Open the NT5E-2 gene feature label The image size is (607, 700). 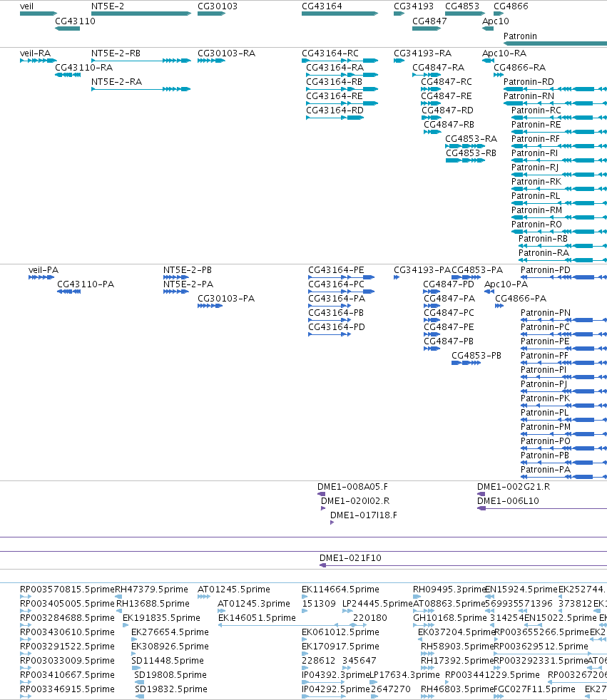[x=108, y=6]
